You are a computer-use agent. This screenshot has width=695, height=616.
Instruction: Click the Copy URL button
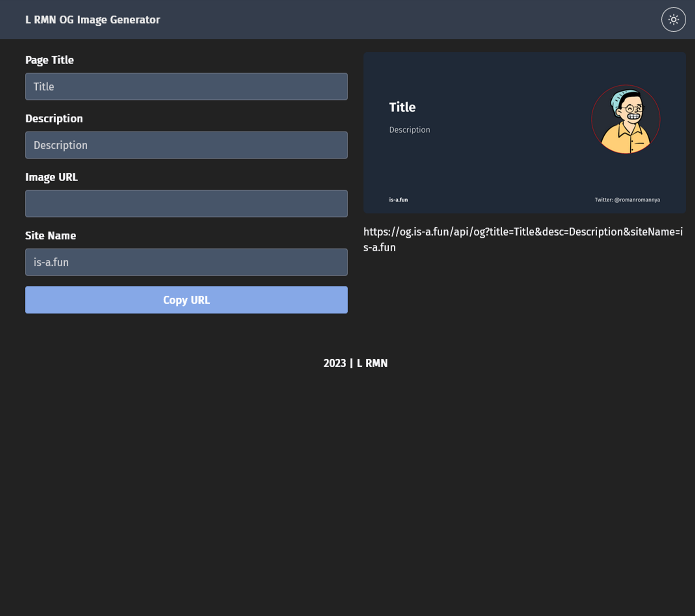186,300
